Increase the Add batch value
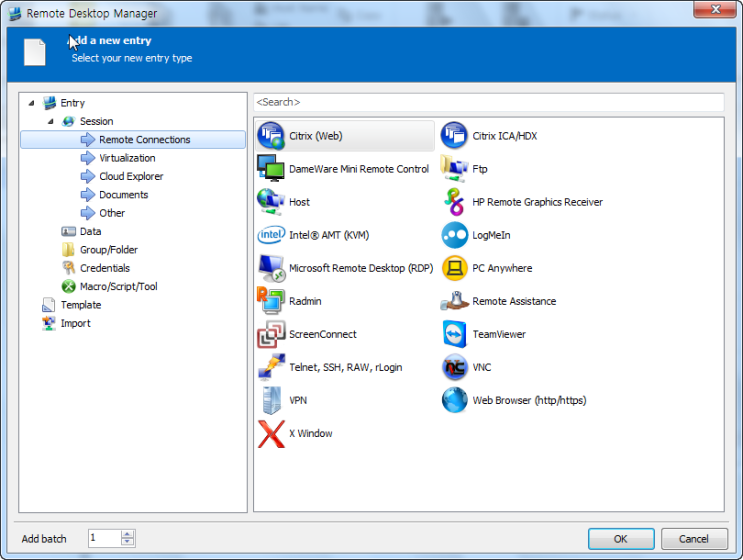743x560 pixels. coord(127,534)
